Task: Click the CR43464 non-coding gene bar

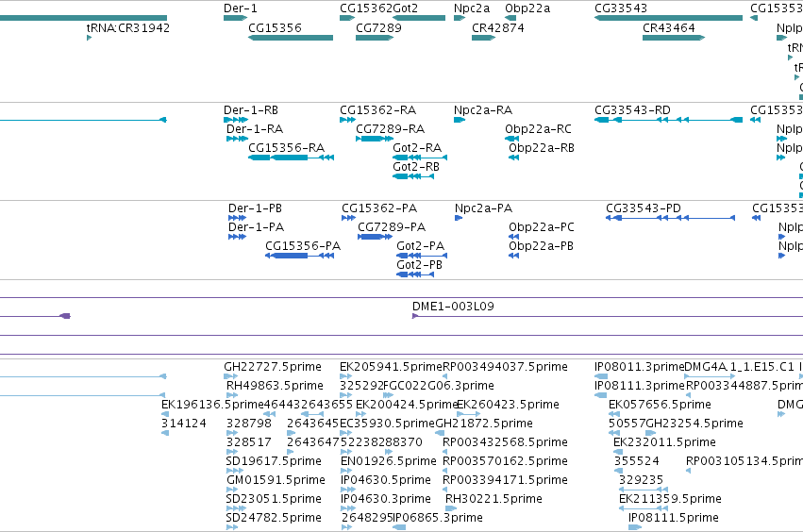Action: point(674,38)
